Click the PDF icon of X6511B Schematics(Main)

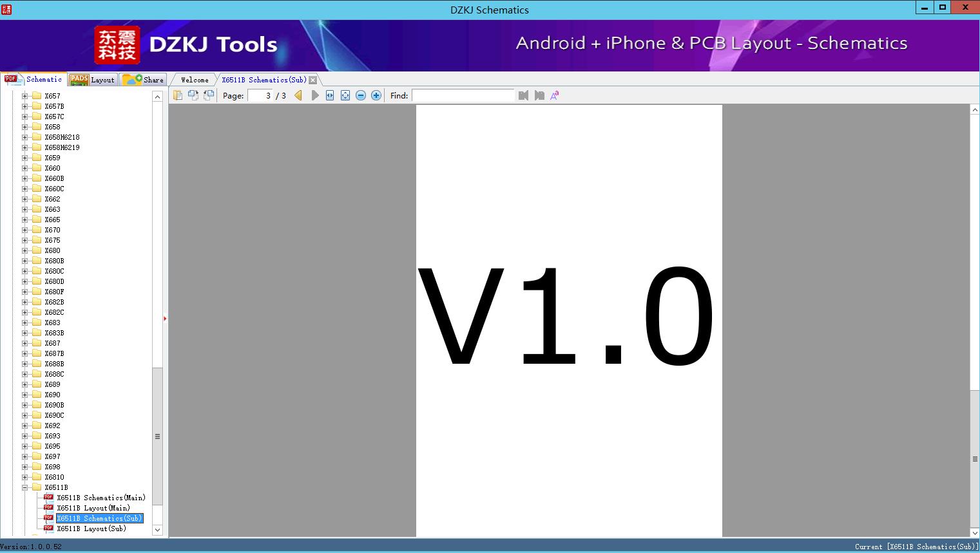(x=48, y=498)
